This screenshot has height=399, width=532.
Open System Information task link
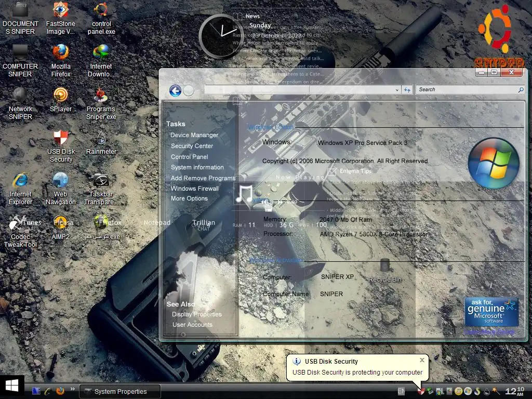(x=197, y=167)
